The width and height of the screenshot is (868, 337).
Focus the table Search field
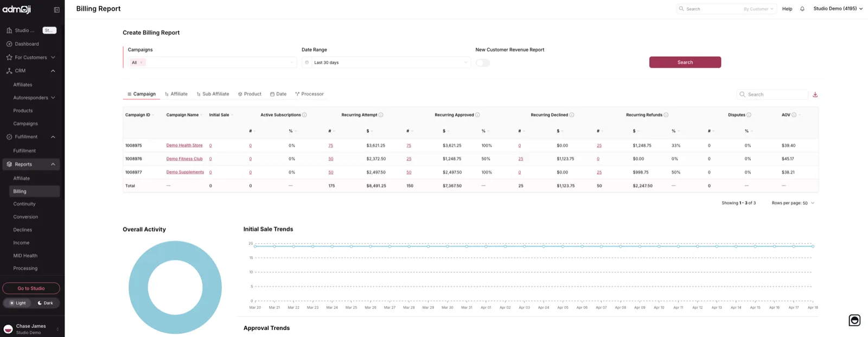773,94
